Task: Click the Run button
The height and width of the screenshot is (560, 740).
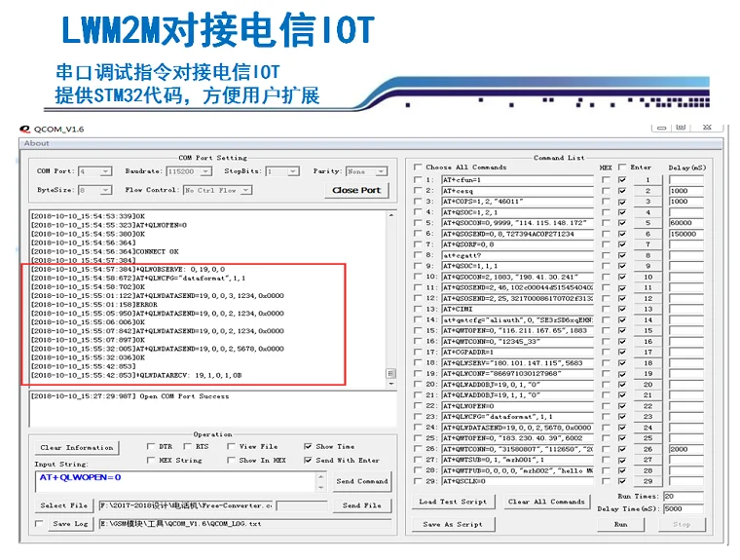Action: coord(620,524)
